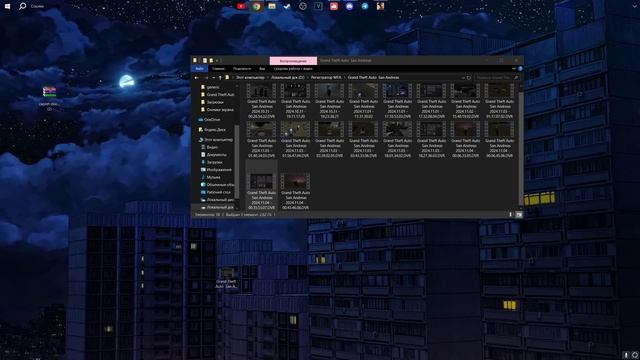Select the pink Воспроизведение contextual tab
The image size is (640, 360).
tap(293, 61)
